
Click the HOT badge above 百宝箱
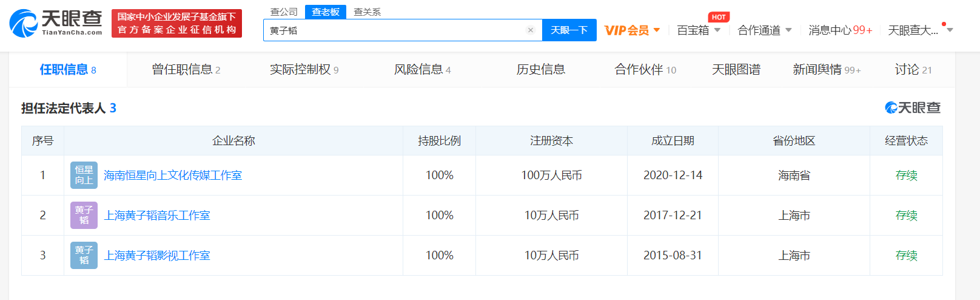coord(719,17)
